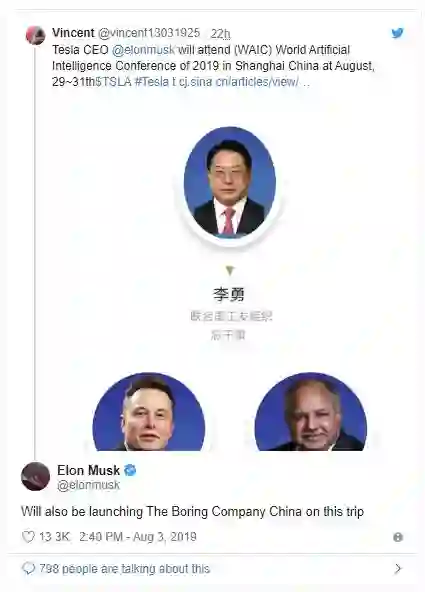Open the @elonmusk mention link
Viewport: 425px width, 592px height.
[143, 50]
